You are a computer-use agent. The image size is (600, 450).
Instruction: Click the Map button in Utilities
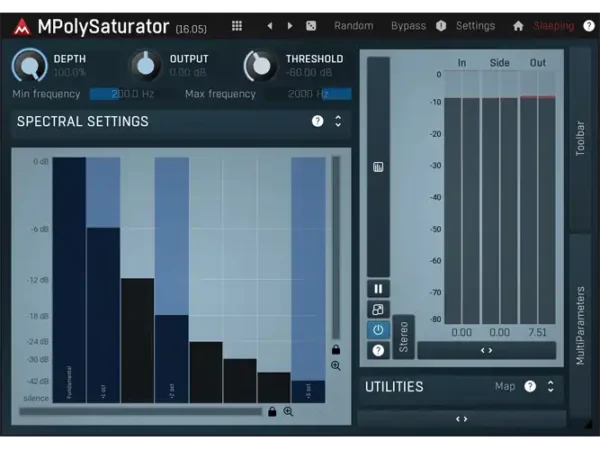[x=505, y=386]
